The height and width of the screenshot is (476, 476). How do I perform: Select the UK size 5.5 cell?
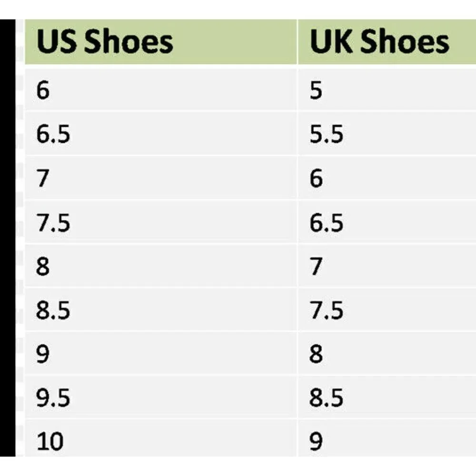point(387,134)
